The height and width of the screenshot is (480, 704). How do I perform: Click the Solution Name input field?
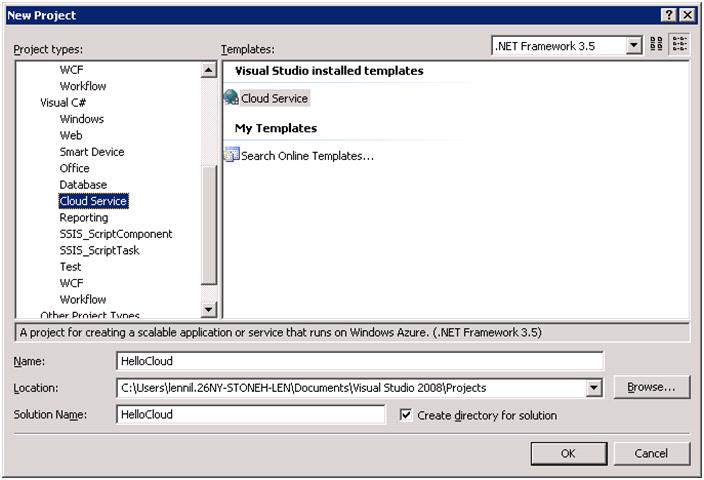click(251, 414)
